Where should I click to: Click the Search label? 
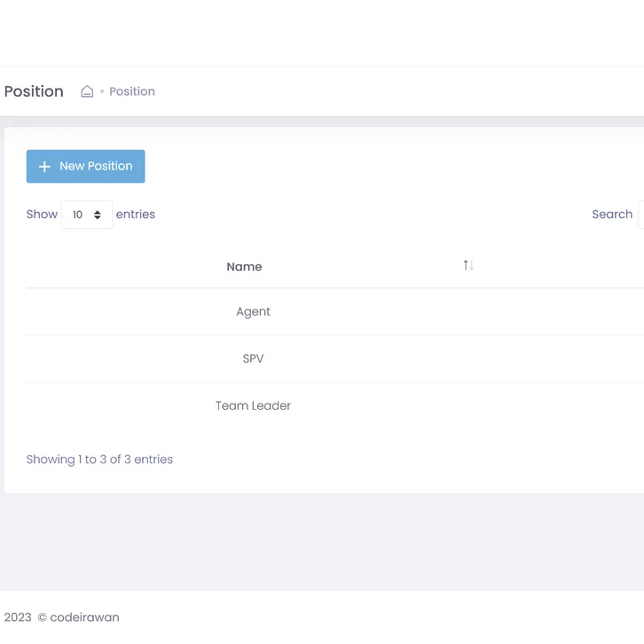tap(612, 215)
